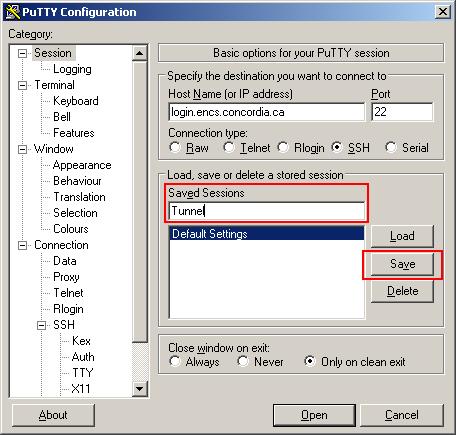
Task: Open the SSH connection
Action: point(314,415)
